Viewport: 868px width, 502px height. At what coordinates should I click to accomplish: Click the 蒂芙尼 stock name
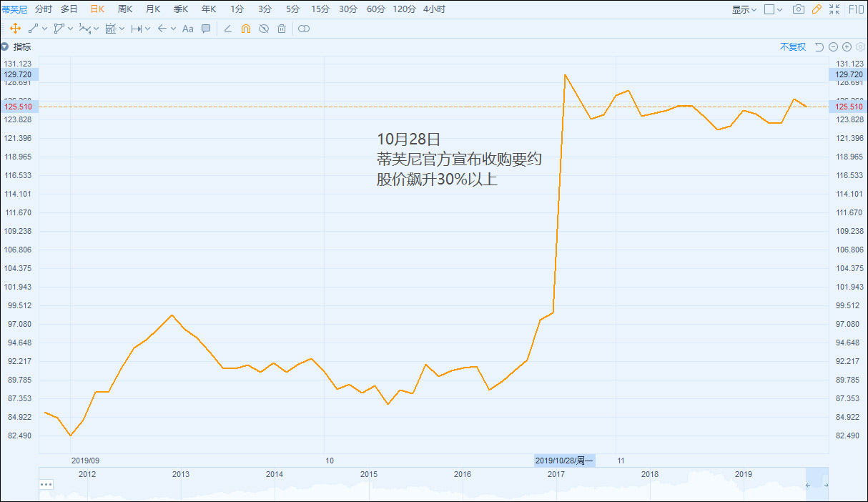point(14,9)
